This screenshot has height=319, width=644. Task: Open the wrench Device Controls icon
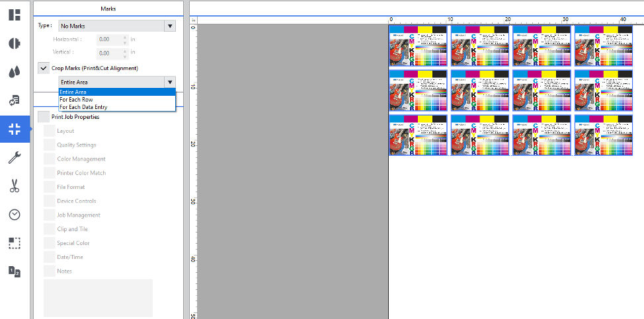click(15, 157)
